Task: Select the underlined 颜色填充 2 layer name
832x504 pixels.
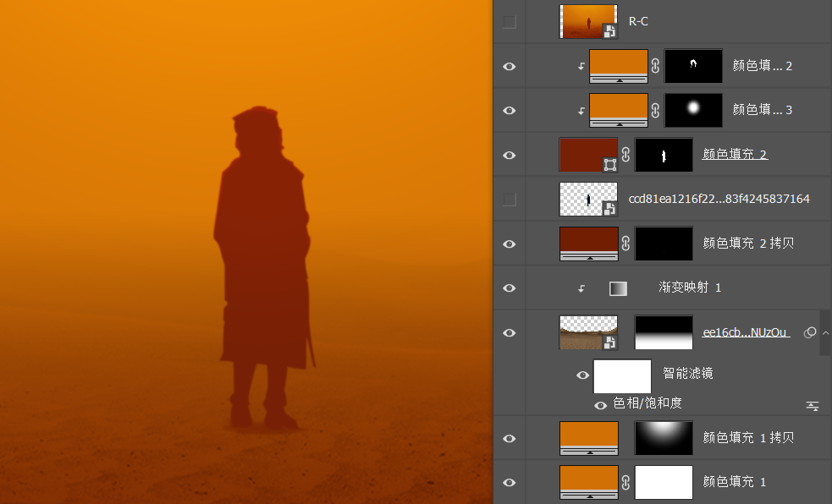Action: (x=735, y=154)
